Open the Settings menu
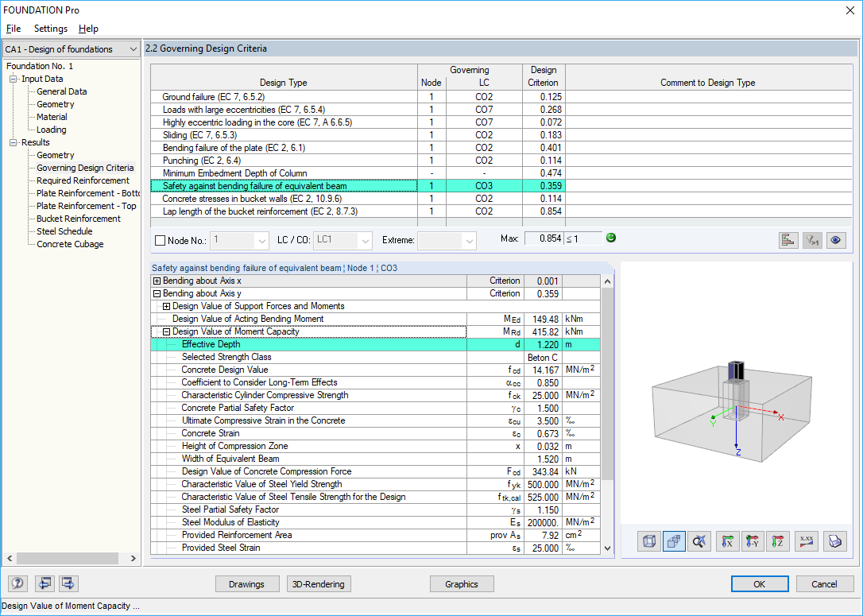863x616 pixels. tap(51, 29)
